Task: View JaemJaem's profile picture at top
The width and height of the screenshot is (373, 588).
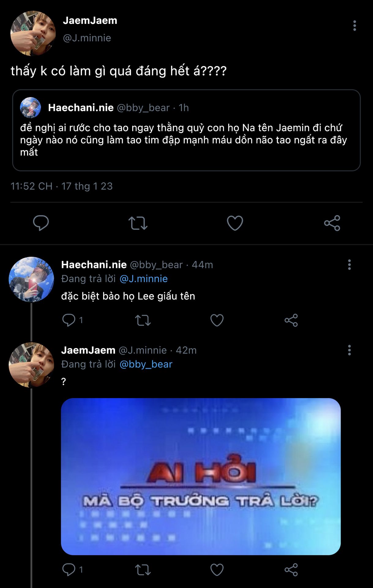Action: click(33, 33)
